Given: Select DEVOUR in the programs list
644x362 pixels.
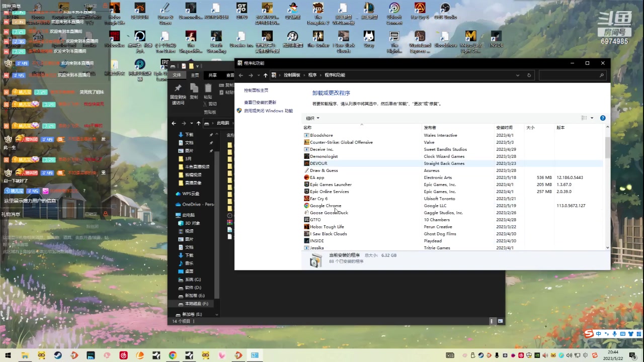Looking at the screenshot, I should (453, 163).
